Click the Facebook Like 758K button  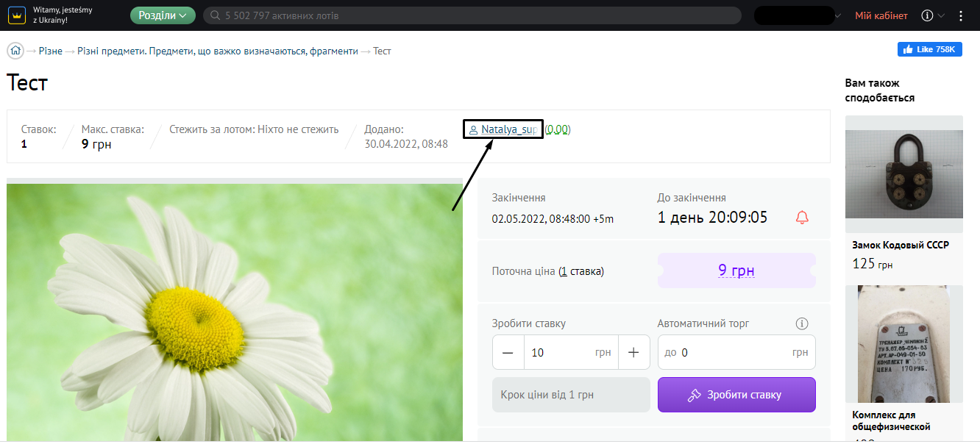930,49
